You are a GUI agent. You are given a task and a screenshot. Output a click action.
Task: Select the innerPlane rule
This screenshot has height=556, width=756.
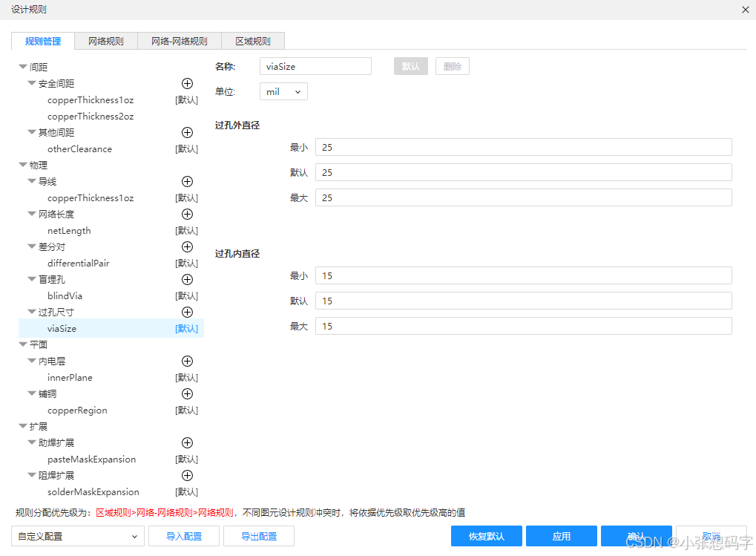coord(70,378)
